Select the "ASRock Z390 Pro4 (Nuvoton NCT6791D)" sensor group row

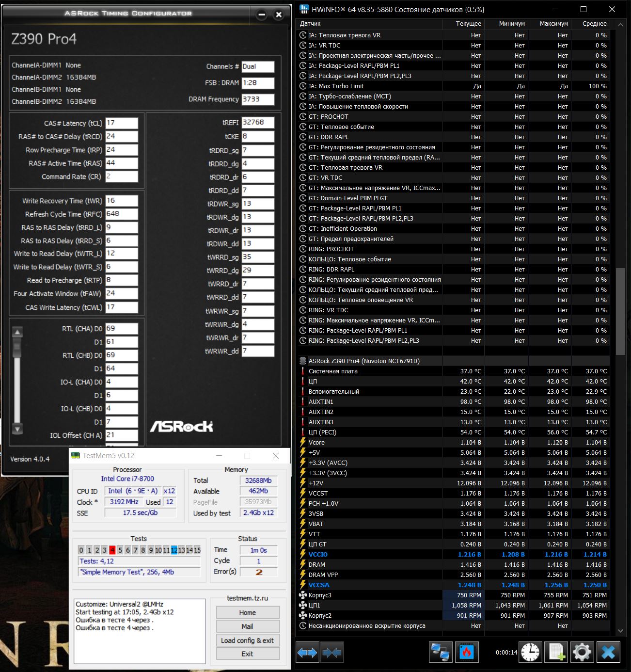(x=453, y=361)
